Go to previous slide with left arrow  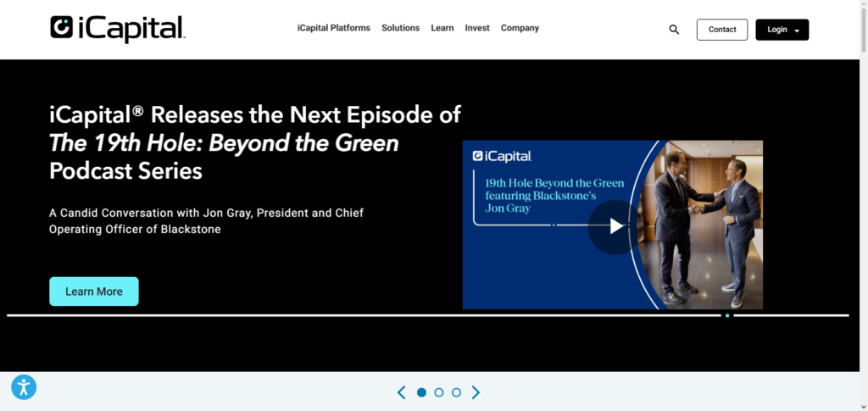click(402, 392)
